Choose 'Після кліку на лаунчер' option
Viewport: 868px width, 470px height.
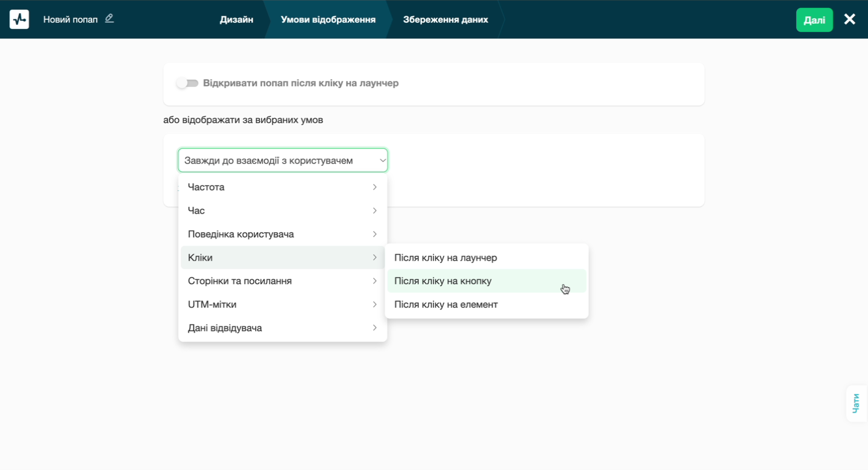click(x=445, y=258)
